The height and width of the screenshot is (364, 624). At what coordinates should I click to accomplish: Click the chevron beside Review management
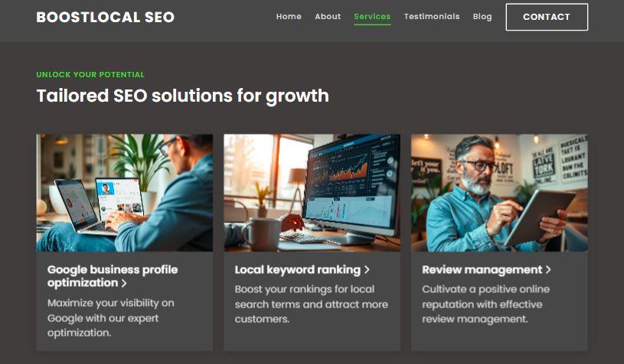pyautogui.click(x=548, y=270)
